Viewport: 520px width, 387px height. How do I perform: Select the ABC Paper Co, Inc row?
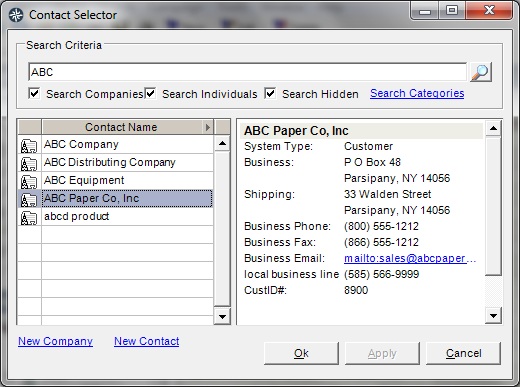[x=127, y=198]
